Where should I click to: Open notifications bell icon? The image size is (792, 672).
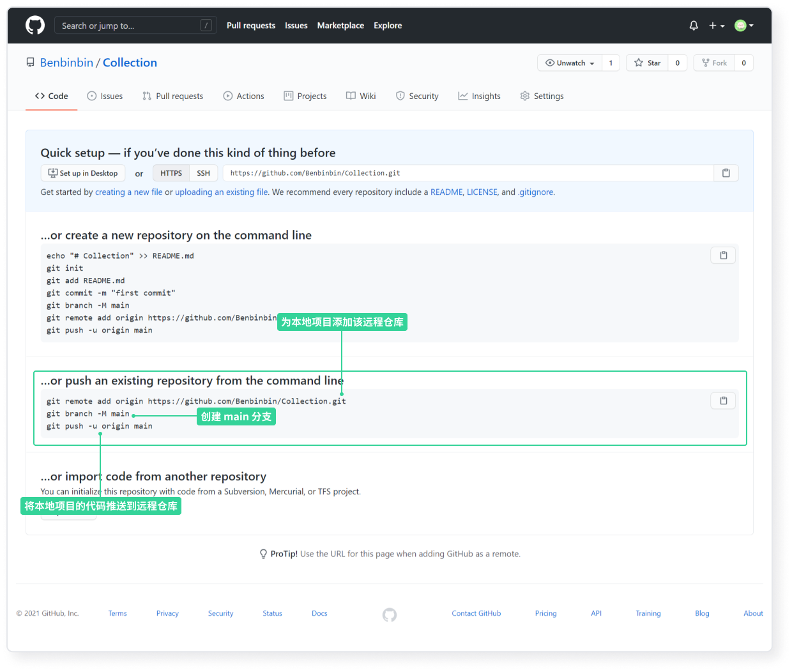click(694, 26)
